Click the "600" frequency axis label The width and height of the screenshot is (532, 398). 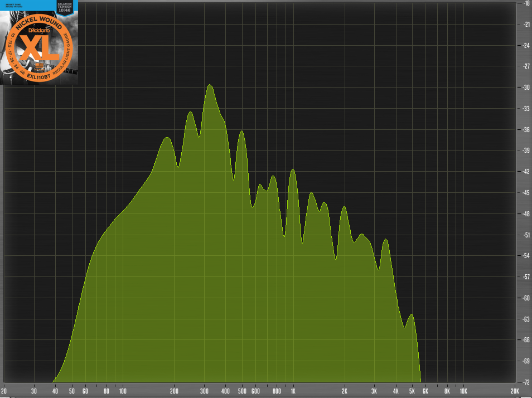255,391
